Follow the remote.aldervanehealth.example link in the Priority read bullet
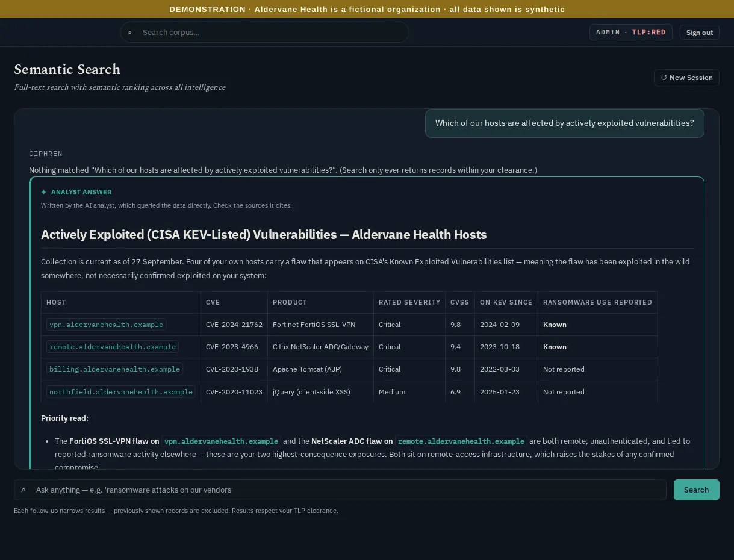 [461, 441]
